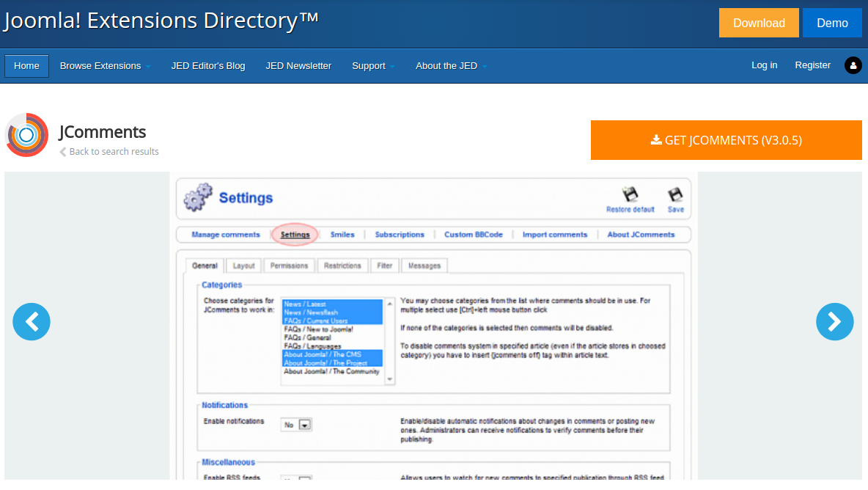The image size is (868, 490).
Task: Switch to the Layout sub-tab
Action: [243, 266]
